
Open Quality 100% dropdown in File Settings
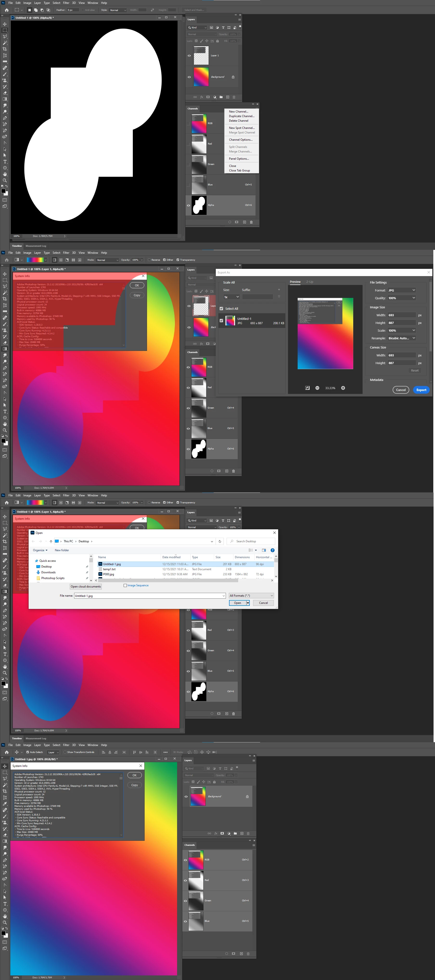pos(402,298)
